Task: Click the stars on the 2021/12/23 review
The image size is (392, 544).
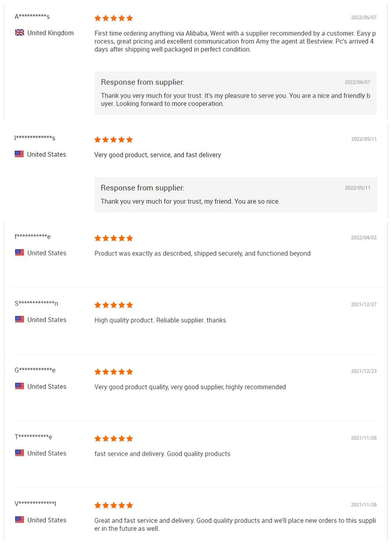Action: (x=113, y=372)
